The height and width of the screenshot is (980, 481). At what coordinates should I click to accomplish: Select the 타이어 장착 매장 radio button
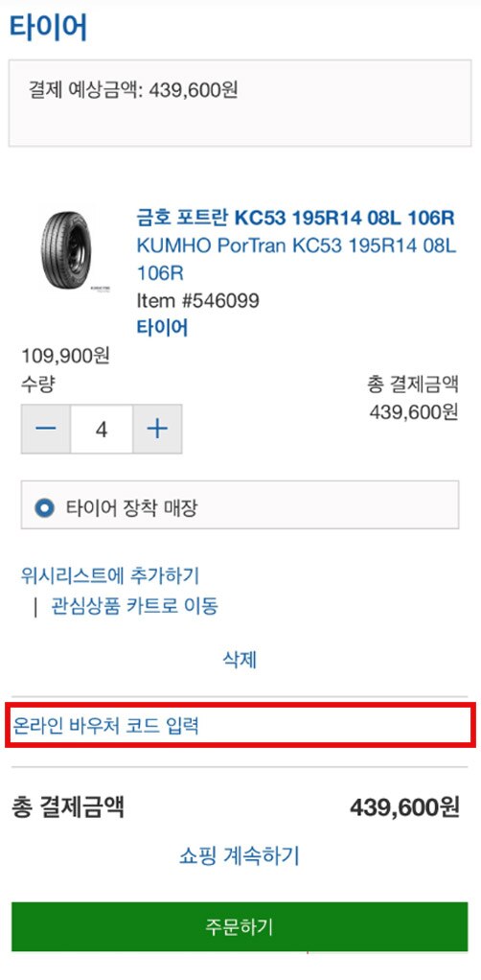pyautogui.click(x=44, y=507)
